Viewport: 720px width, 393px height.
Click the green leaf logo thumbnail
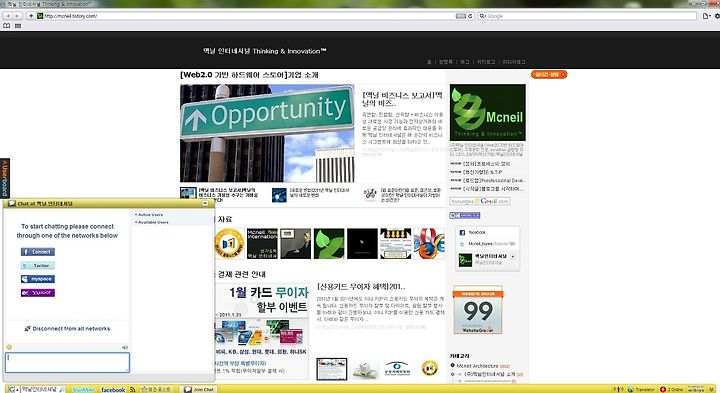(329, 243)
